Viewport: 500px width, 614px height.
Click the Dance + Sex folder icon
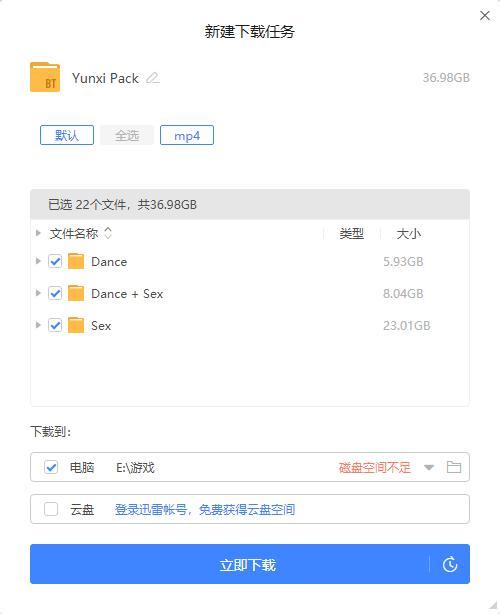tap(76, 293)
